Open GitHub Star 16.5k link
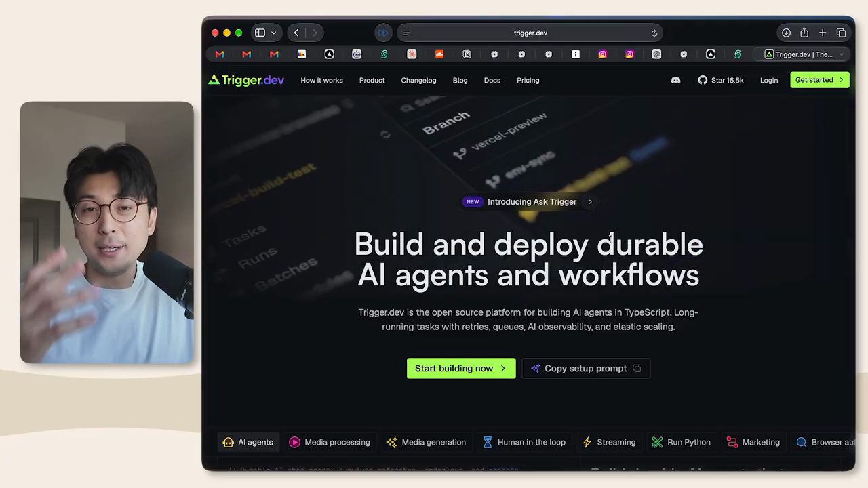This screenshot has height=488, width=868. point(721,80)
